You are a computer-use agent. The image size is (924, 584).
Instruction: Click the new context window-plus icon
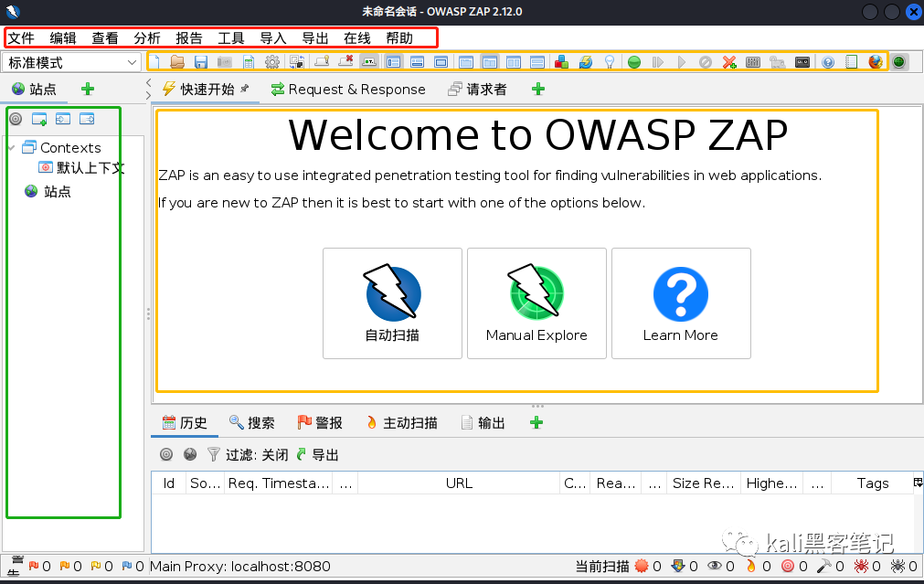(x=39, y=119)
